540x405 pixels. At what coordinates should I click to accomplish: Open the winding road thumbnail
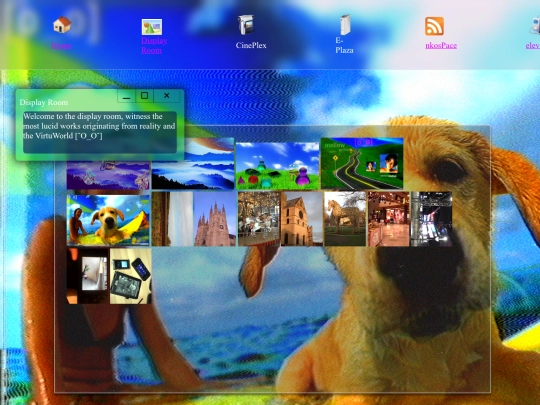click(362, 163)
